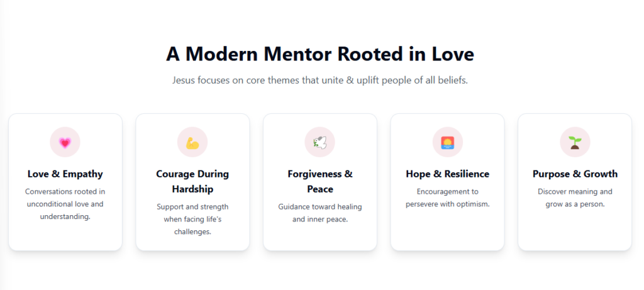Click the white dove icon
The width and height of the screenshot is (644, 290).
point(319,142)
